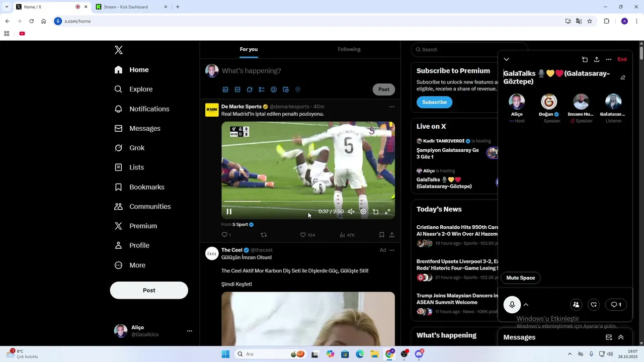Click the X logo in the sidebar
The image size is (644, 362).
(x=119, y=50)
